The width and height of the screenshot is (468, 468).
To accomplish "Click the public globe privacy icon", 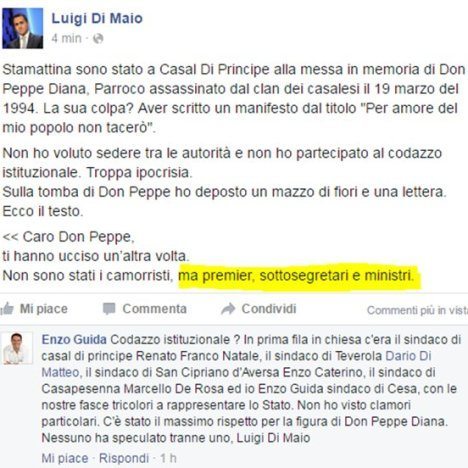I will pyautogui.click(x=98, y=39).
